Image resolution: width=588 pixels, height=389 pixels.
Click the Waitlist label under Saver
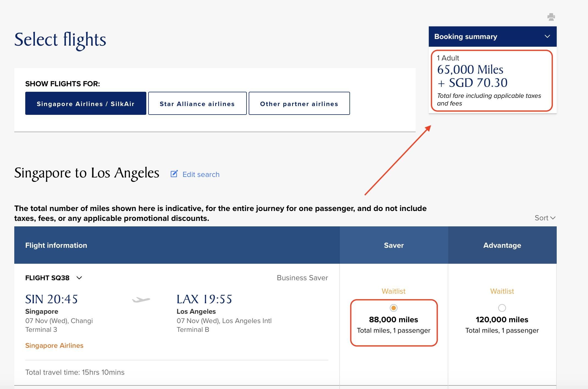pos(393,291)
